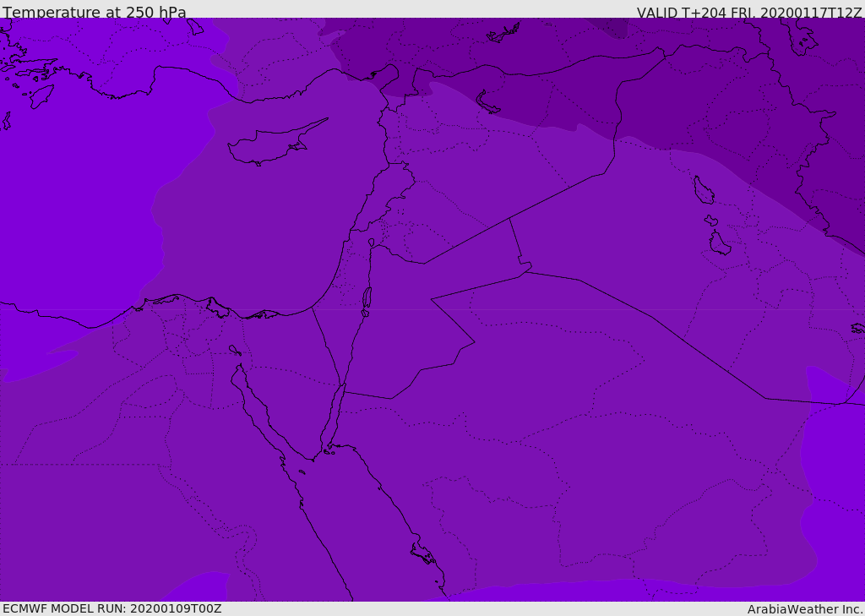Click the 'ArabiaWeather Inc' credit text

[x=804, y=609]
